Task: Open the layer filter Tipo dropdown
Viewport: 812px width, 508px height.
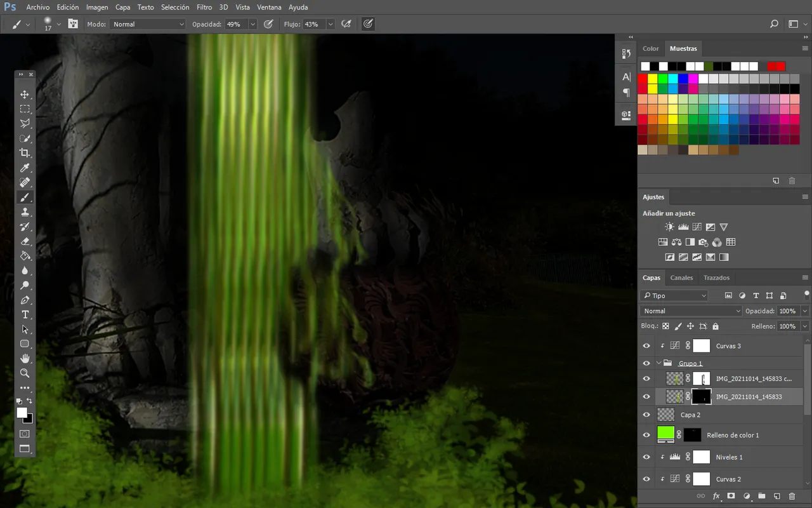Action: click(x=674, y=295)
